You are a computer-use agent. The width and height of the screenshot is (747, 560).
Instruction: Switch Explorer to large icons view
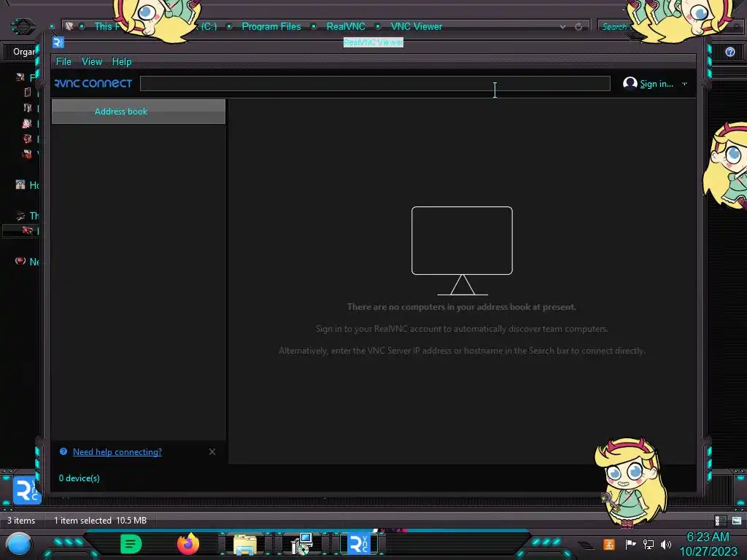tap(737, 521)
